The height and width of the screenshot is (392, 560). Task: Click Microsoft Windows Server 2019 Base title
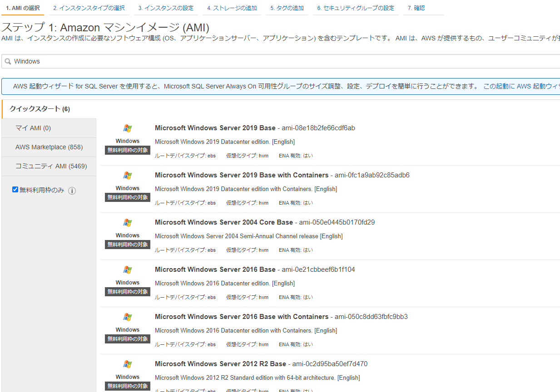[x=215, y=128]
